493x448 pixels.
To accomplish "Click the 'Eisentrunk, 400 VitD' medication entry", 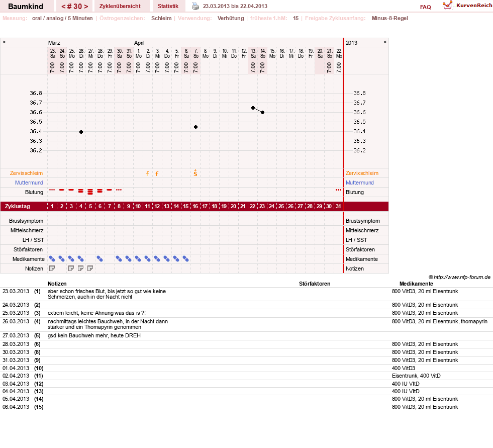I will (416, 376).
